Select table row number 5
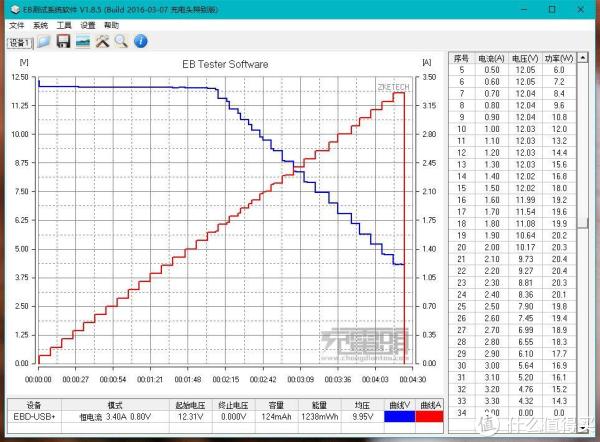Screen dimensions: 600x442 coord(512,70)
